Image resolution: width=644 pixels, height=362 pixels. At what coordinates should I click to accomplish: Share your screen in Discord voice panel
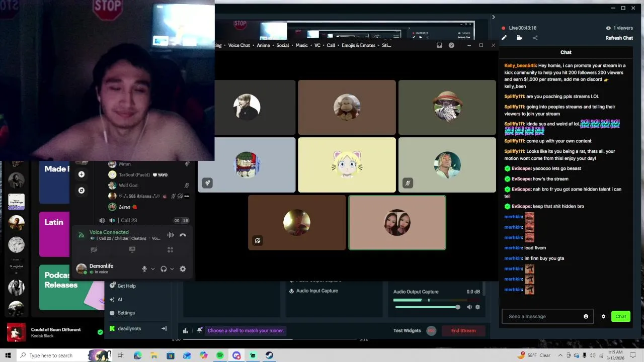tap(132, 249)
